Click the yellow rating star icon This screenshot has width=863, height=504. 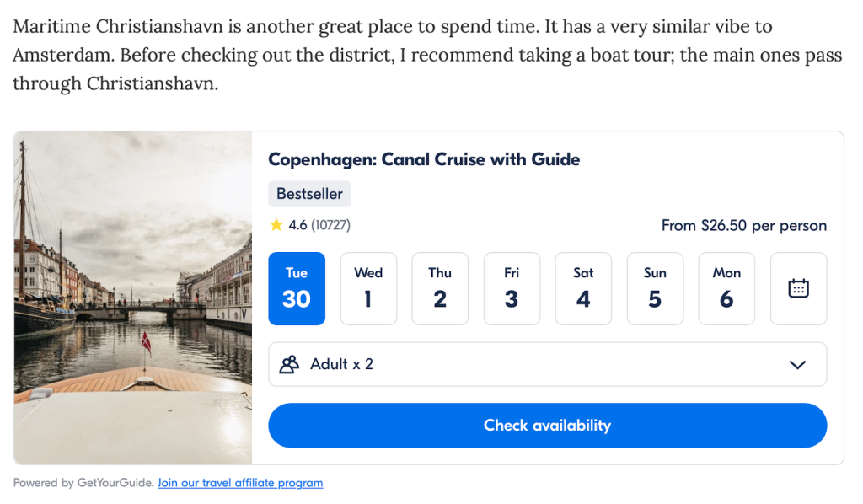click(x=276, y=225)
